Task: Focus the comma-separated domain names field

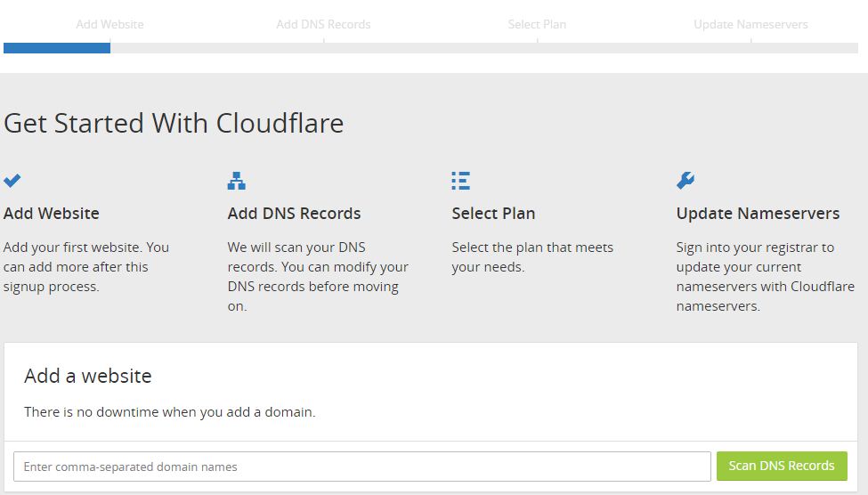Action: click(x=361, y=467)
